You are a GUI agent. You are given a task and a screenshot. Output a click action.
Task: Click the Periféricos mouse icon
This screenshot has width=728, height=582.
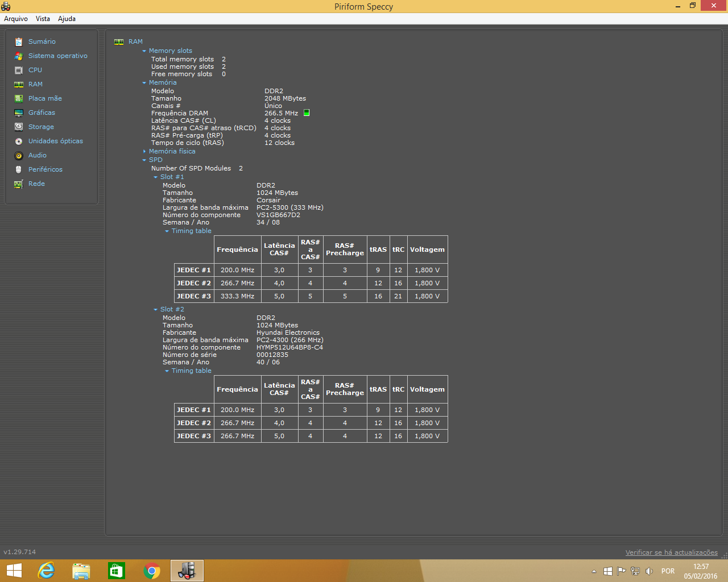pos(19,169)
